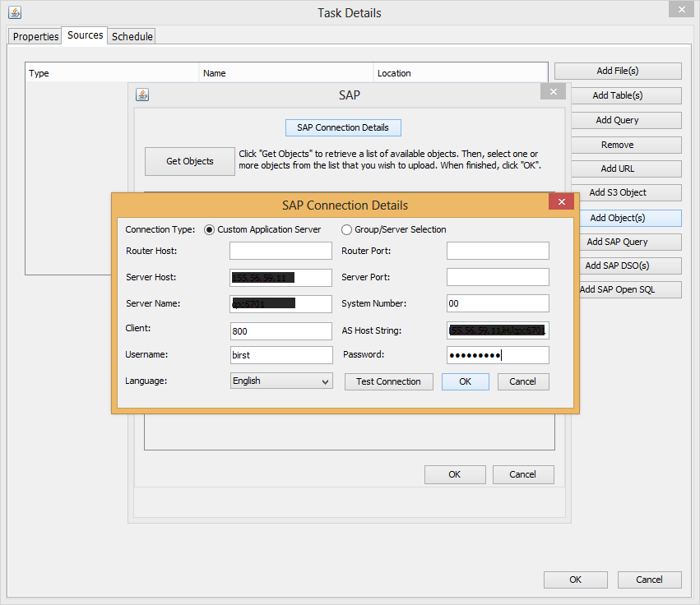Viewport: 700px width, 605px height.
Task: Focus the Server Host field
Action: [x=280, y=278]
